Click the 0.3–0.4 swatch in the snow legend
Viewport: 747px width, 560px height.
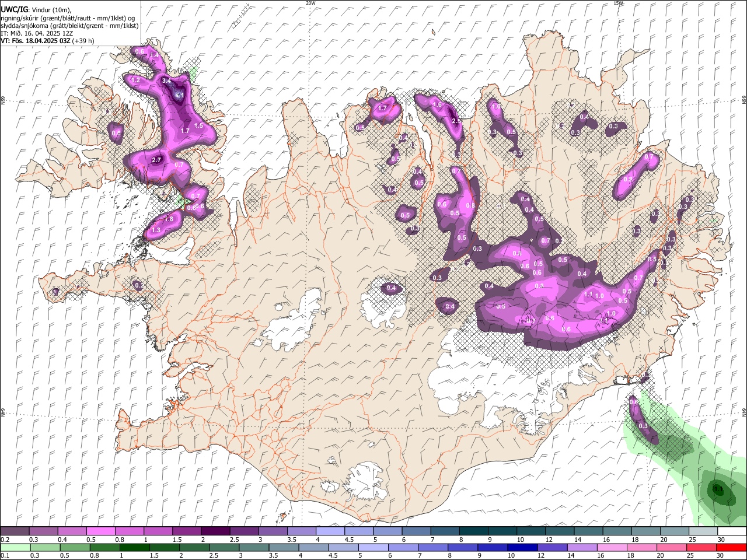[x=44, y=531]
